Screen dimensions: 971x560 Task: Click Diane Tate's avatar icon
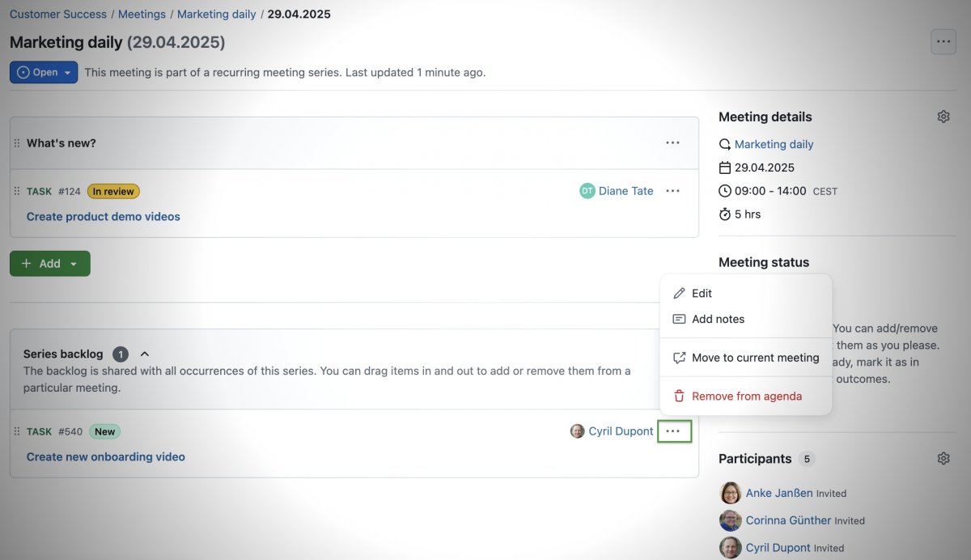587,191
